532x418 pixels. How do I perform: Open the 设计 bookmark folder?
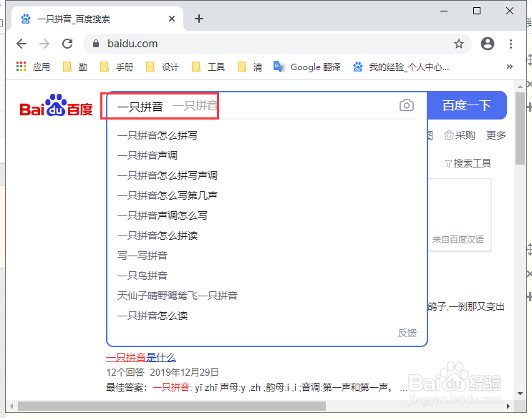[x=163, y=67]
